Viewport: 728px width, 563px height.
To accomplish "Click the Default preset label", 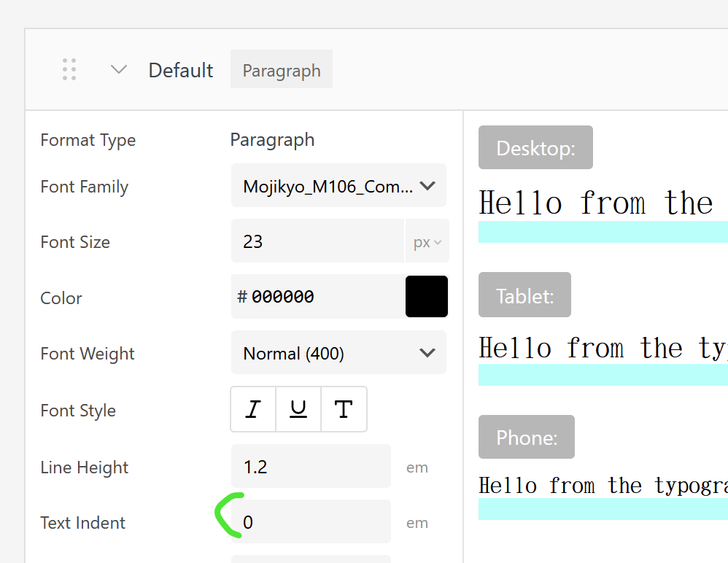I will 180,69.
